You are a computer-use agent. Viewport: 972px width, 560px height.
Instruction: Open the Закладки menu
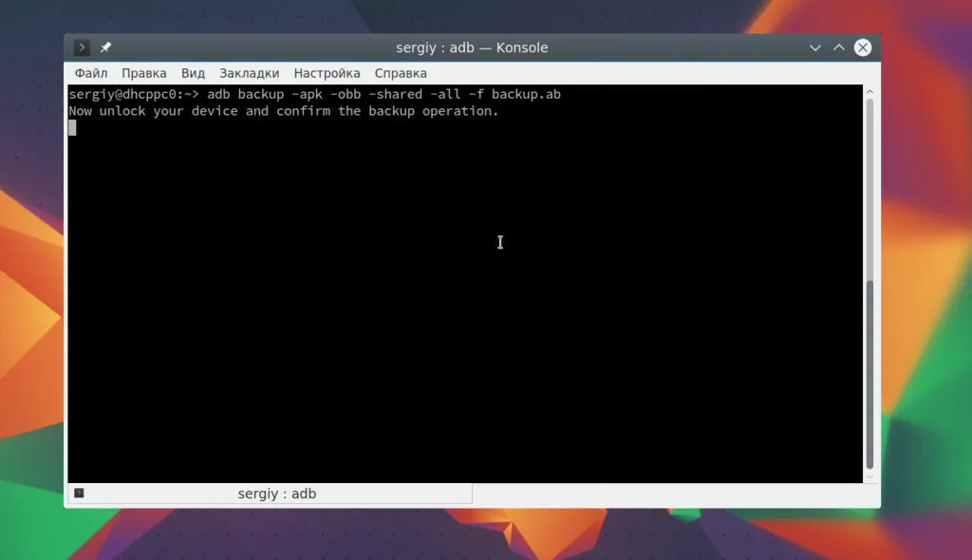coord(250,73)
